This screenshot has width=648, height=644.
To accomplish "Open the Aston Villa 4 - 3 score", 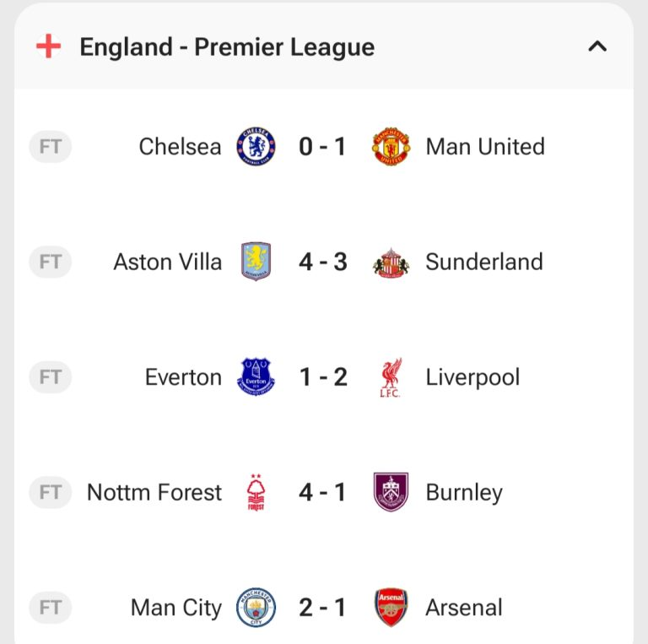I will [x=322, y=262].
